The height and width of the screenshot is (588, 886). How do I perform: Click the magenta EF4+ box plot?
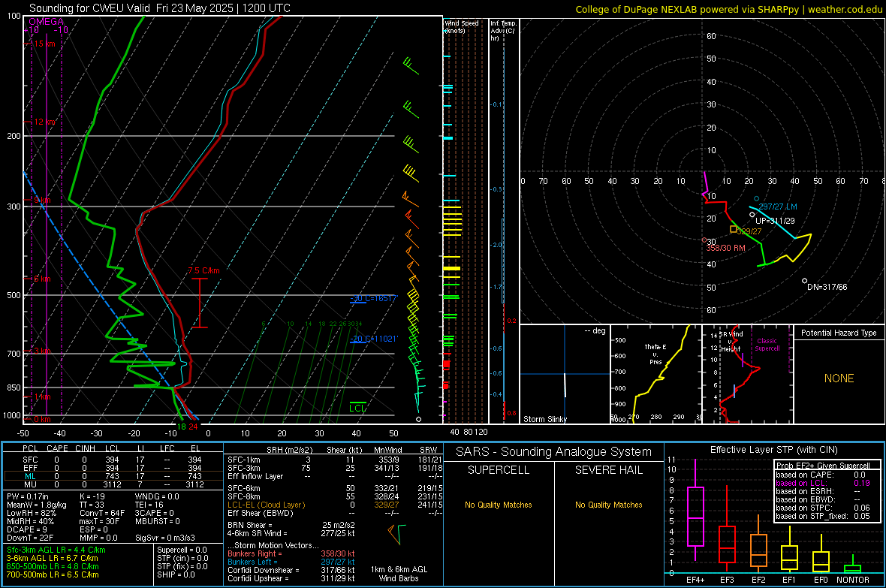point(695,510)
